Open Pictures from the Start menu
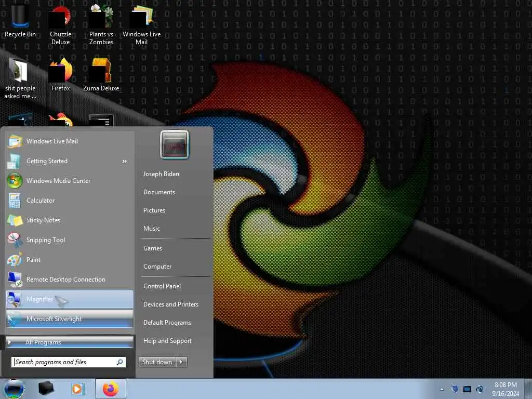The height and width of the screenshot is (399, 532). pos(154,210)
